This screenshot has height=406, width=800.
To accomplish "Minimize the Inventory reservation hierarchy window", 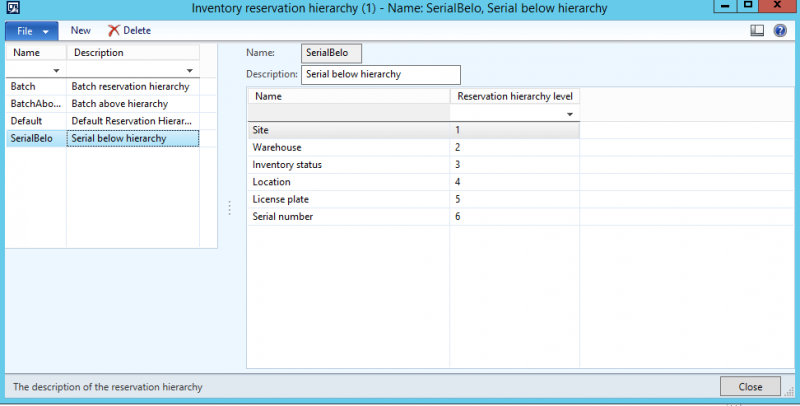I will 724,6.
